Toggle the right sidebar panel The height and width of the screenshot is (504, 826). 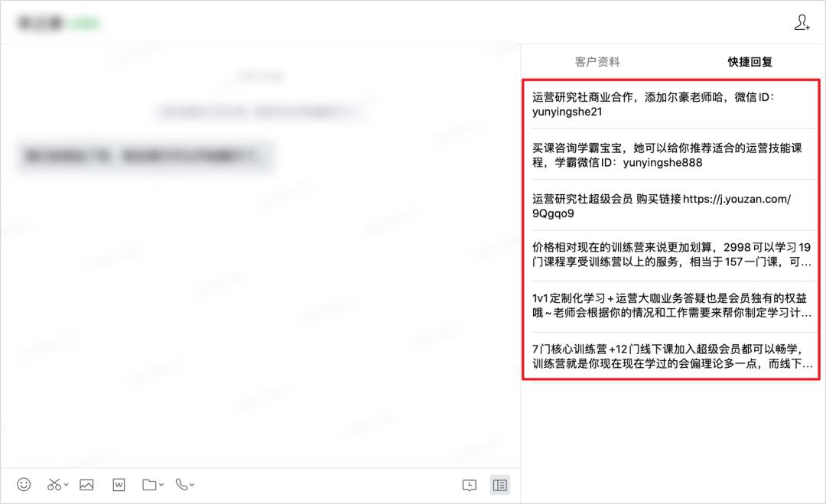pos(500,485)
